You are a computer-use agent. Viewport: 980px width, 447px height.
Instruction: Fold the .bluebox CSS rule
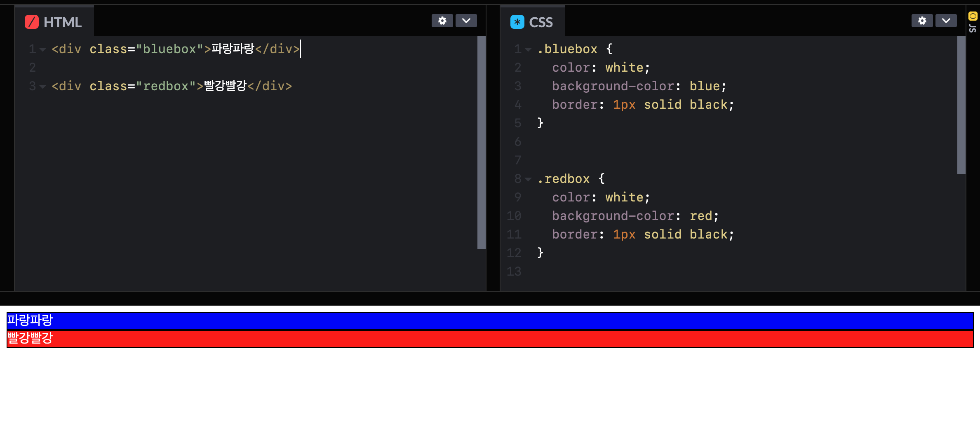click(528, 49)
